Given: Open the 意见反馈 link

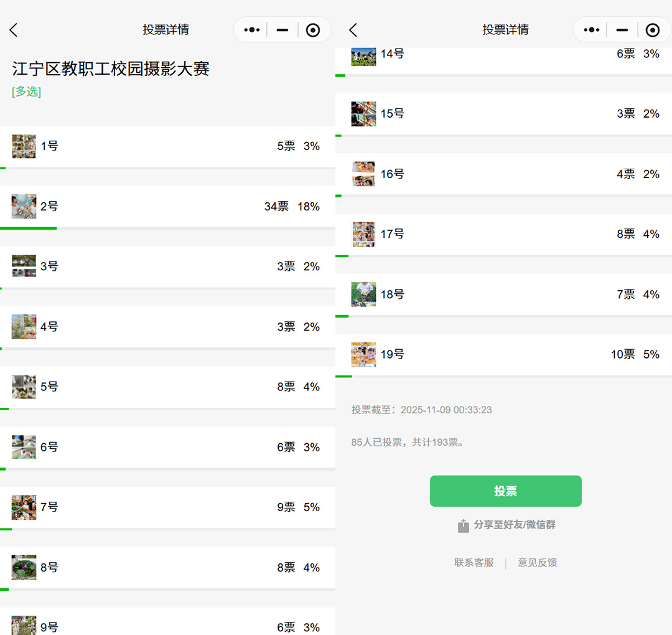Looking at the screenshot, I should point(538,563).
